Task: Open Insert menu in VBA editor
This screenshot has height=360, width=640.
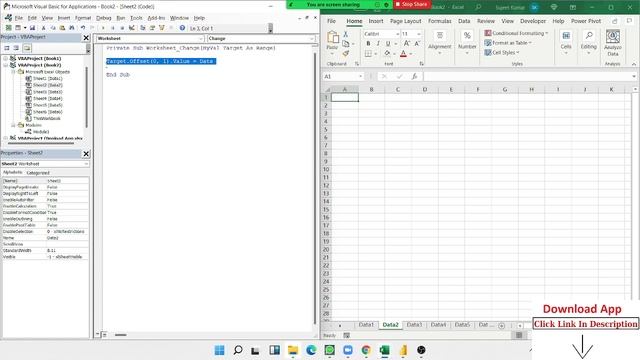Action: tap(64, 18)
